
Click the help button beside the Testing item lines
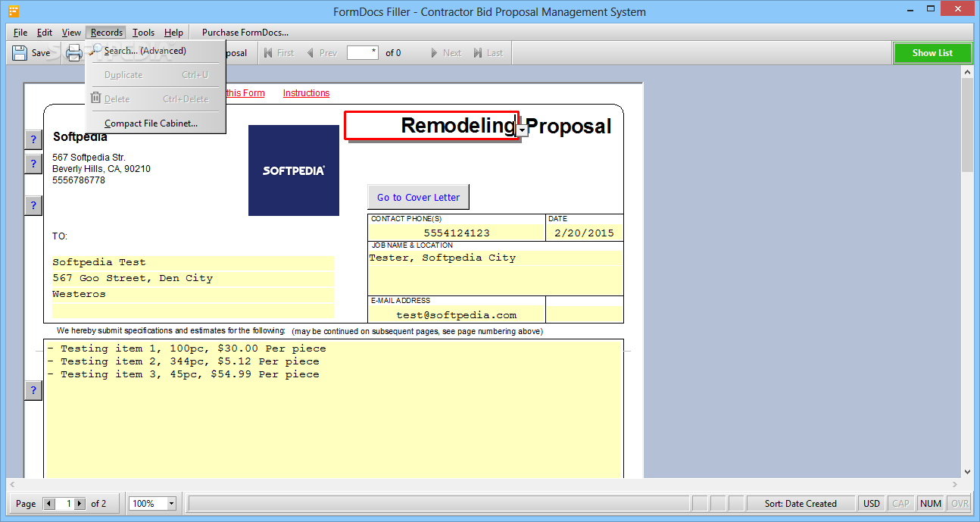click(x=33, y=391)
